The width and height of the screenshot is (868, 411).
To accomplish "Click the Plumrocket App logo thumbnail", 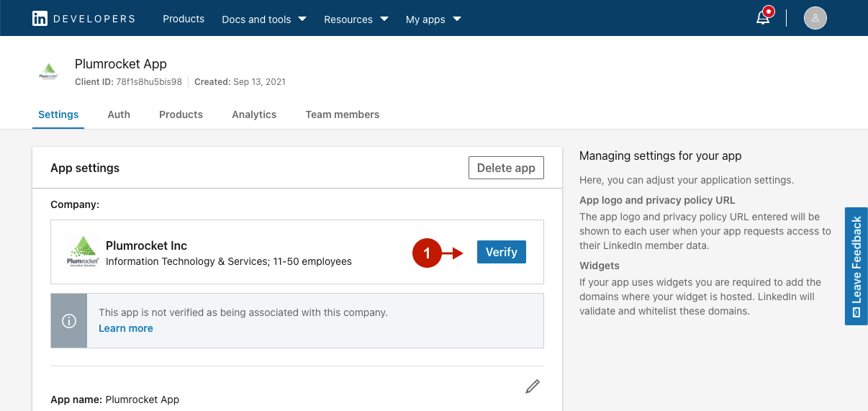I will point(48,72).
